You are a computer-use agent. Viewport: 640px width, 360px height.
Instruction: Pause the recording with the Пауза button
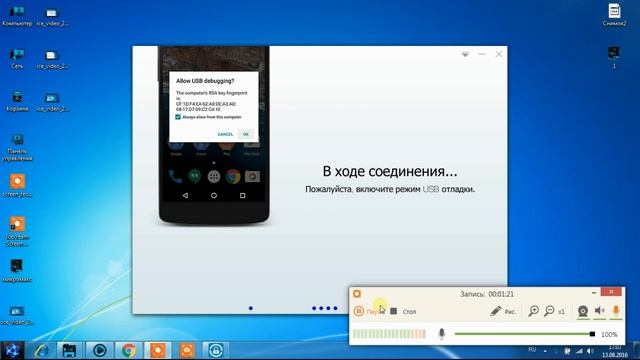click(x=369, y=311)
